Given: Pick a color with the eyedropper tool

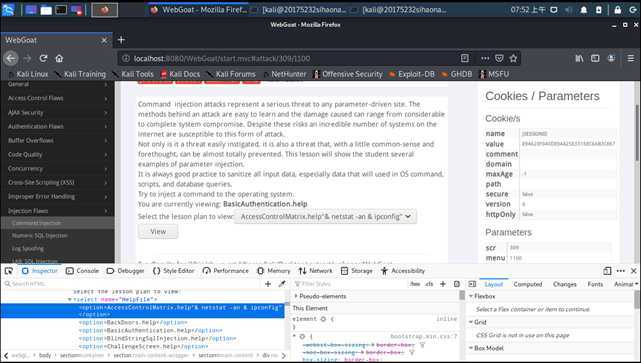Looking at the screenshot, I should coord(282,284).
